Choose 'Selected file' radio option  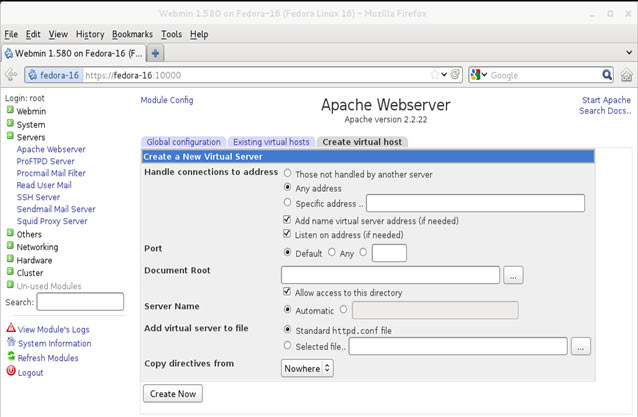pyautogui.click(x=287, y=345)
